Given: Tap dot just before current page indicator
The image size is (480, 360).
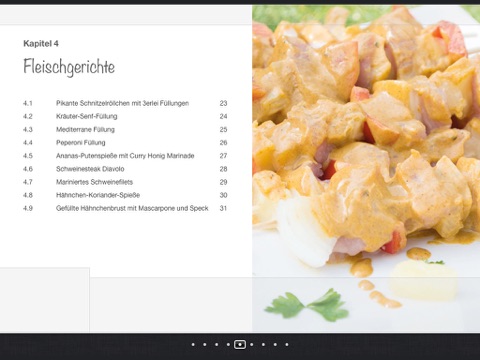Looking at the screenshot, I should [228, 344].
